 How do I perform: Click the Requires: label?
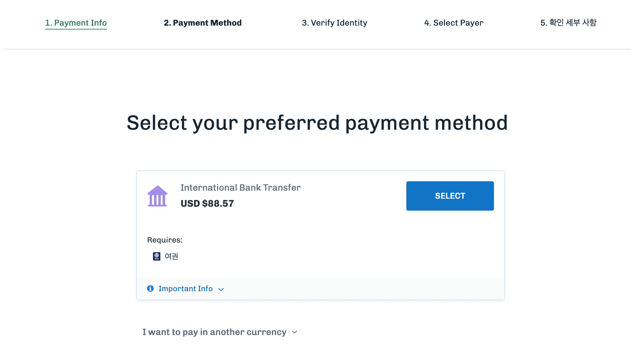[x=165, y=240]
